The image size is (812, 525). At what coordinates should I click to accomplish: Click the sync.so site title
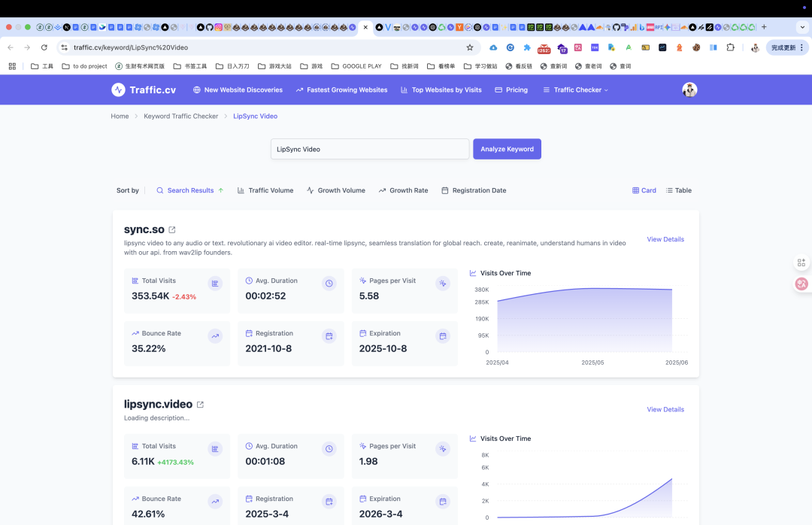[x=144, y=229]
